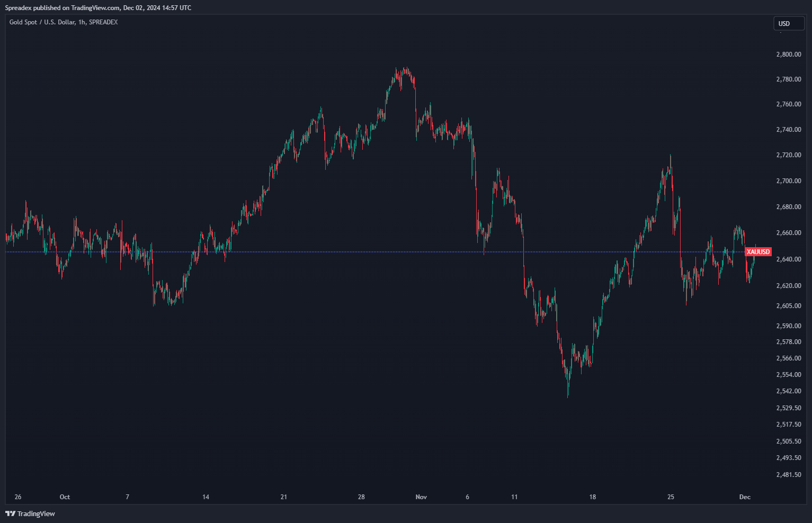This screenshot has width=812, height=523.
Task: Click the 2,529.50 price axis label
Action: 789,408
